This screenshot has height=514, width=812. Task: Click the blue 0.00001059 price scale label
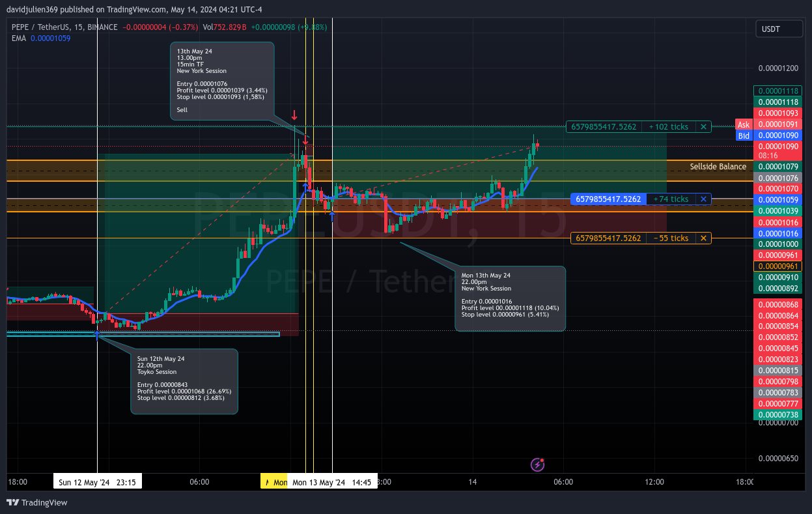(x=777, y=200)
